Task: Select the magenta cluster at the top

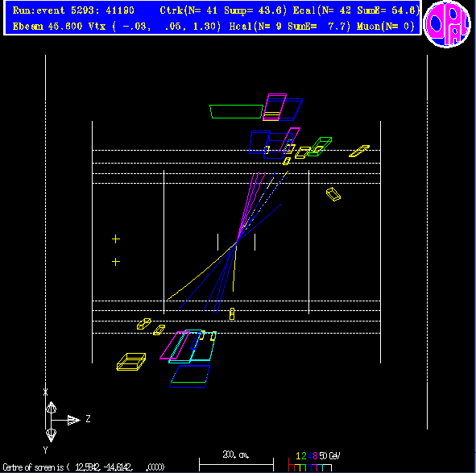Action: pyautogui.click(x=275, y=107)
